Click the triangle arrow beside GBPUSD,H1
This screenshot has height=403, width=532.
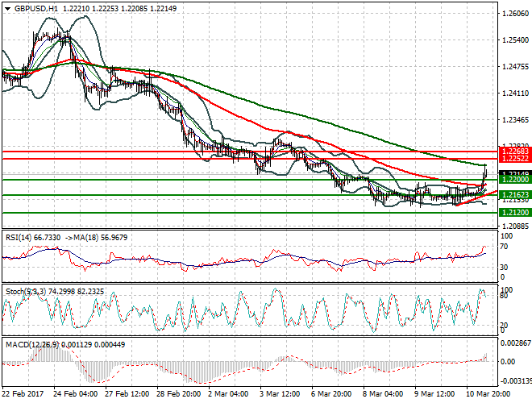[7, 9]
